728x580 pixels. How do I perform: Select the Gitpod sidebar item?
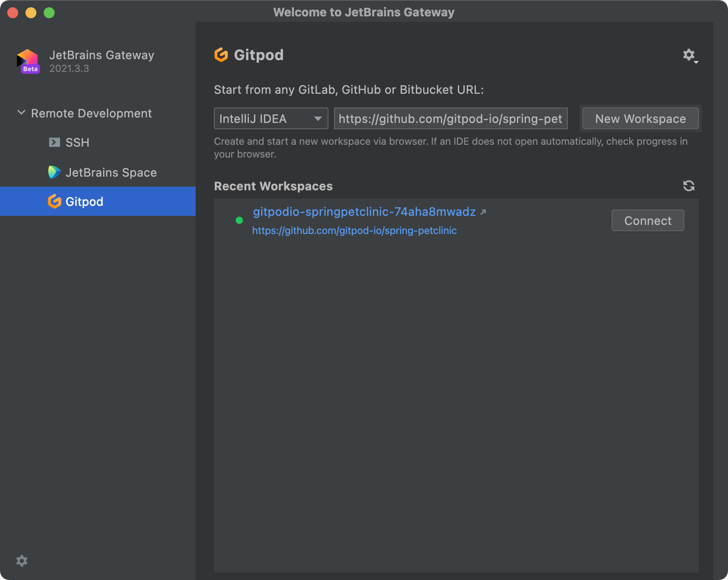(85, 202)
